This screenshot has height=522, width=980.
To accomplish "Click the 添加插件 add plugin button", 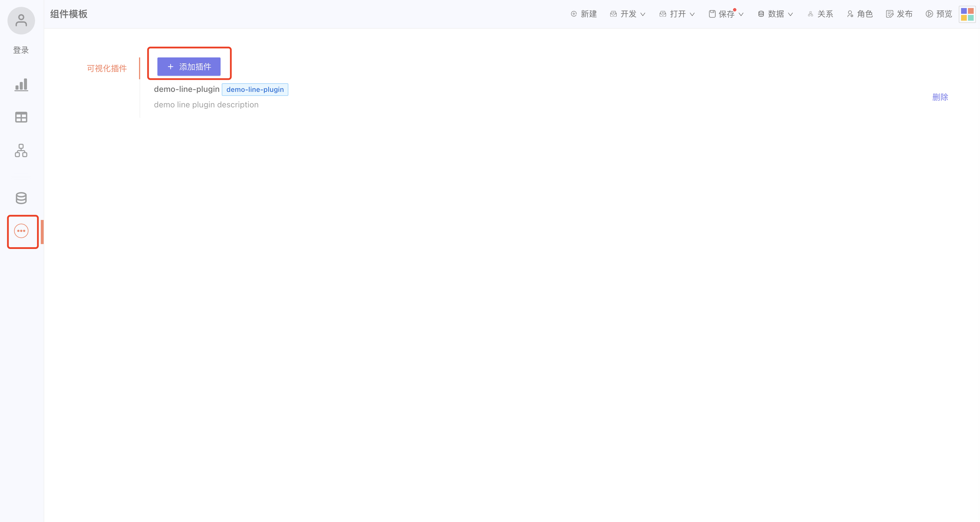I will [189, 67].
